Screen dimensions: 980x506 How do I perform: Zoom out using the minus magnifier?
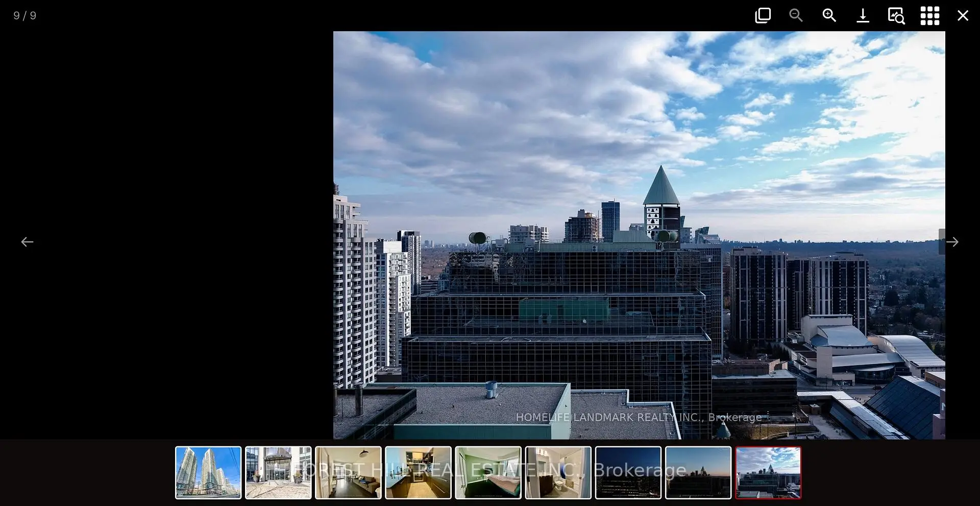(x=796, y=15)
